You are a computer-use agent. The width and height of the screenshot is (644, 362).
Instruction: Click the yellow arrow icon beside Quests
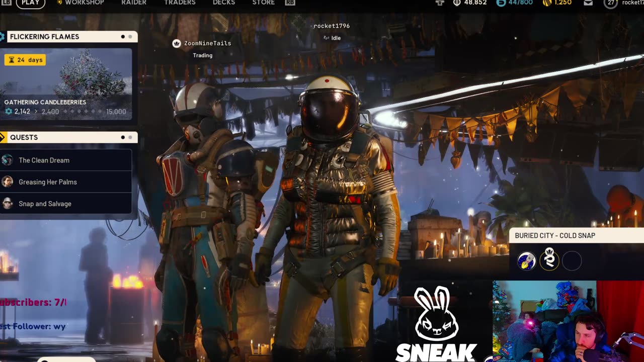coord(3,137)
